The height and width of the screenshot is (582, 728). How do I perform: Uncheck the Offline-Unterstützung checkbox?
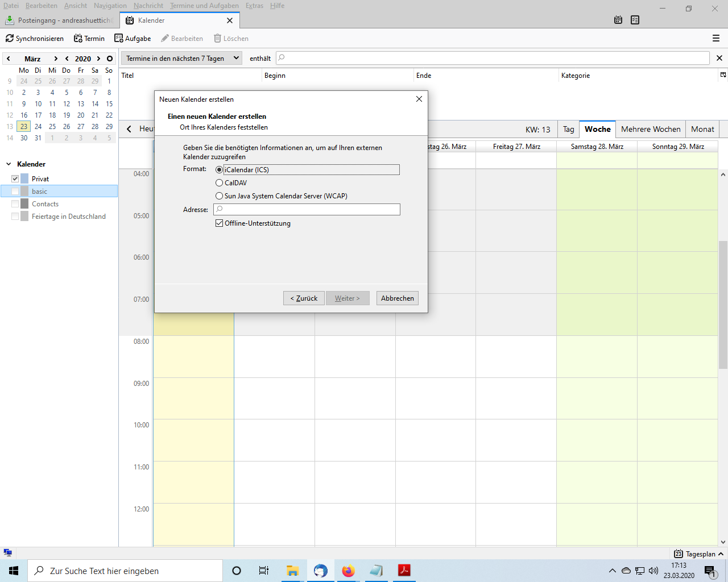220,223
